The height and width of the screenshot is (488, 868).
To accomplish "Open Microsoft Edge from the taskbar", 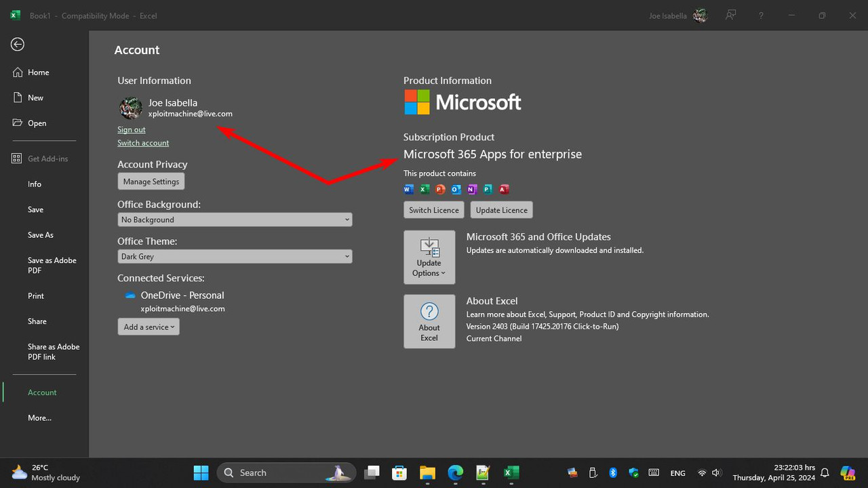I will coord(455,472).
